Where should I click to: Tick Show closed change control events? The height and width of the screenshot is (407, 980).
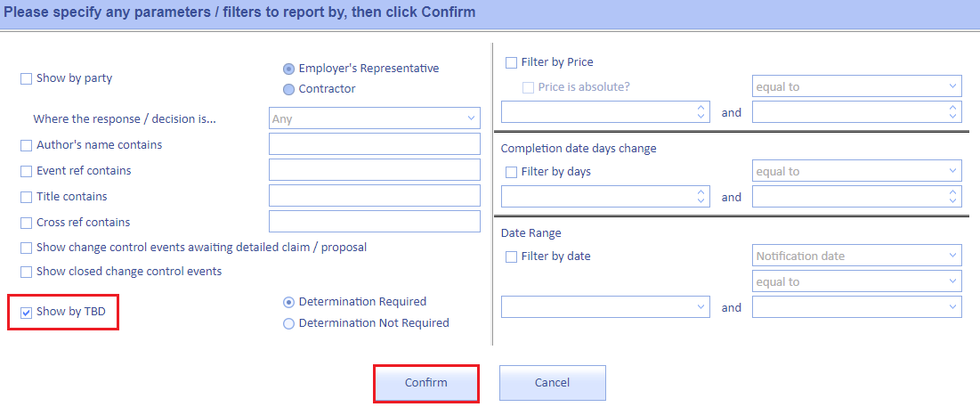click(x=27, y=272)
